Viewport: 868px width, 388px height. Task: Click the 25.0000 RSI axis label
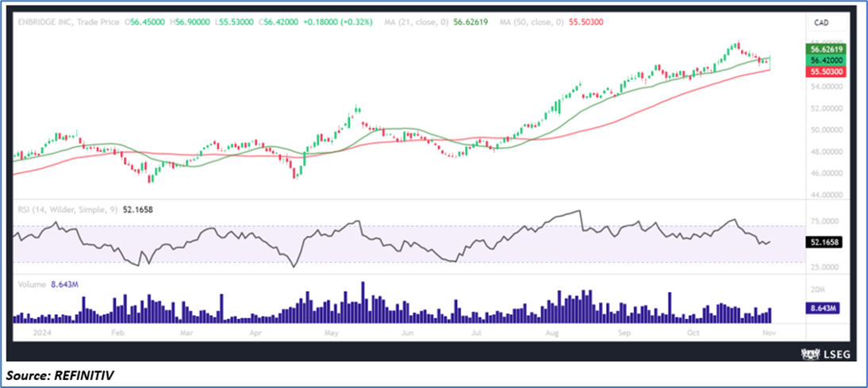pos(827,267)
